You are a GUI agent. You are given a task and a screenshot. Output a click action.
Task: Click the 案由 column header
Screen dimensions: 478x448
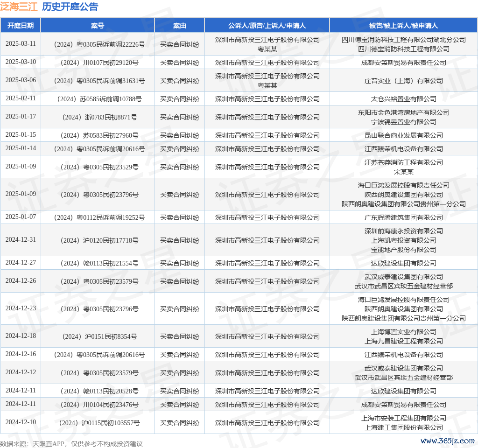(x=180, y=26)
